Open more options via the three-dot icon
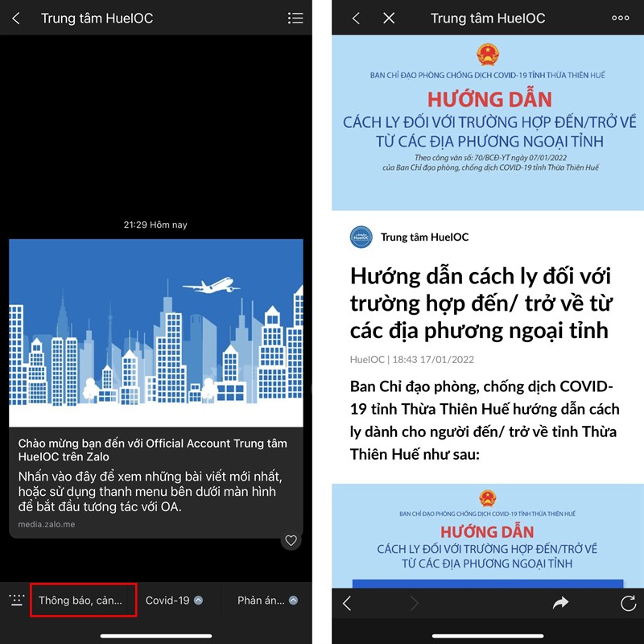The height and width of the screenshot is (644, 644). coord(619,18)
